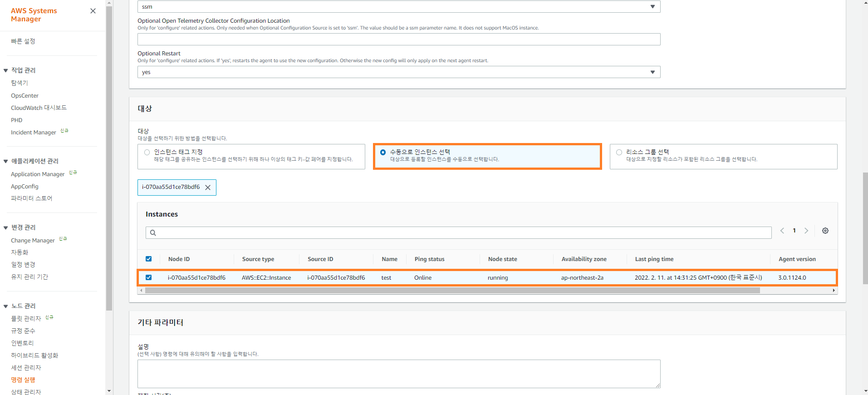Open 자동화 in sidebar
The height and width of the screenshot is (395, 868).
(x=20, y=252)
